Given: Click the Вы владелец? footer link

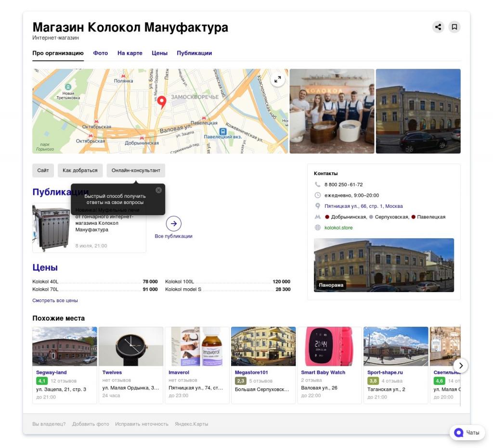Looking at the screenshot, I should pyautogui.click(x=49, y=424).
